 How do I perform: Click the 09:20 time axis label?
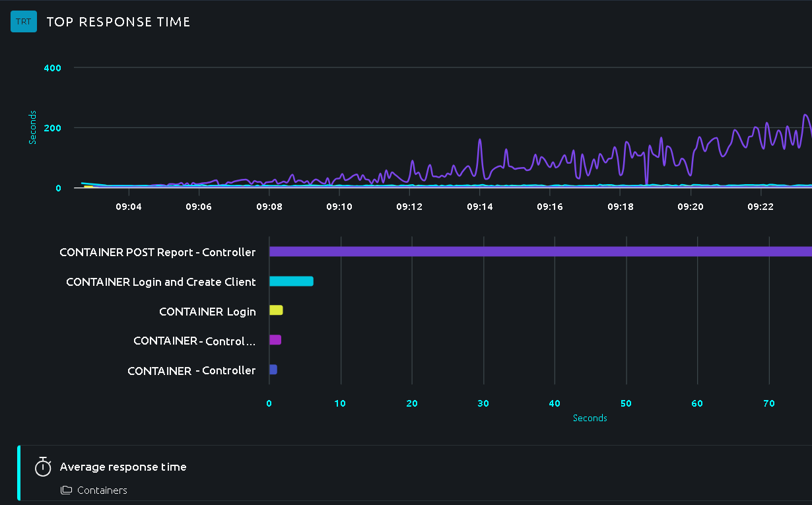point(691,207)
